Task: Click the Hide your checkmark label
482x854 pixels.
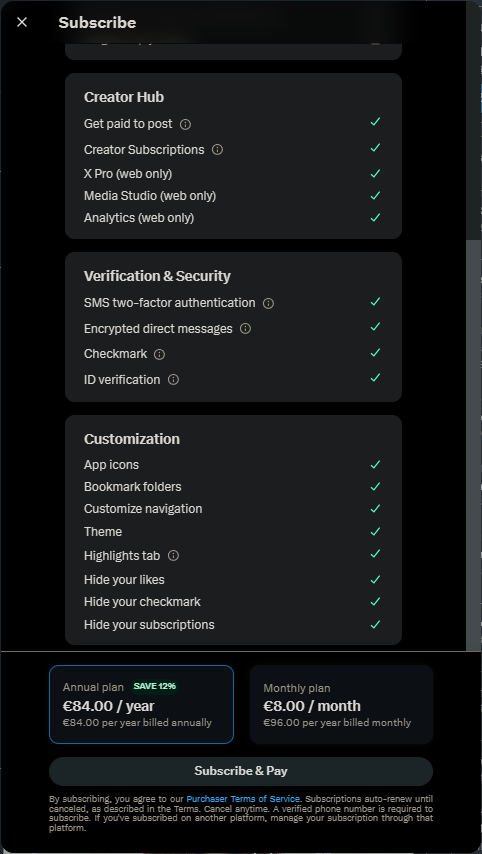Action: [142, 602]
